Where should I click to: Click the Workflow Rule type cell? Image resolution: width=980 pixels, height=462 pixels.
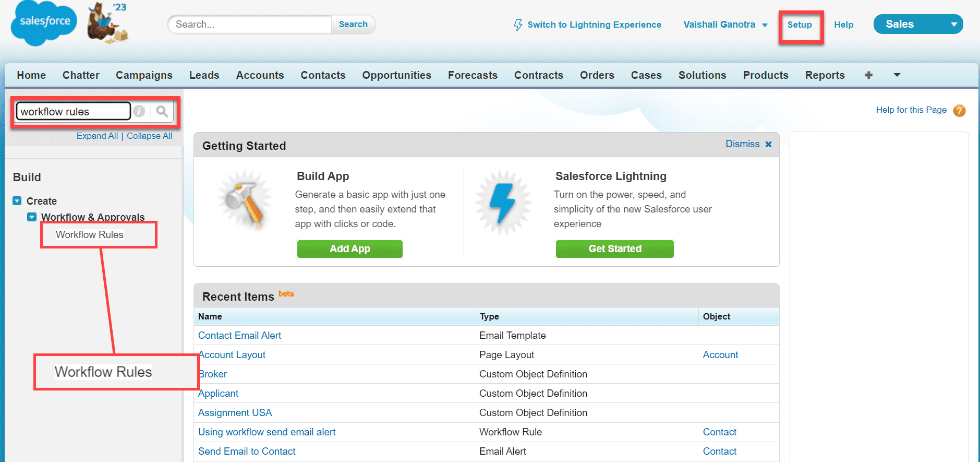[511, 432]
